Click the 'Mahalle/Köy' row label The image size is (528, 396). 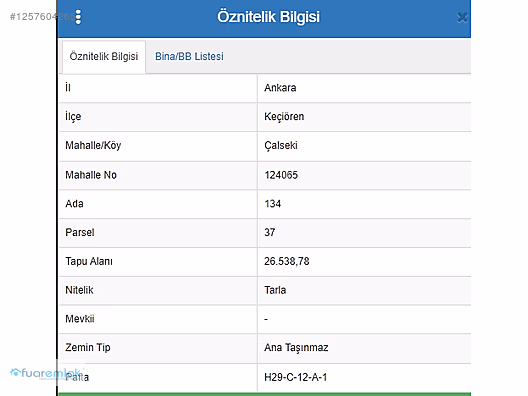(93, 145)
